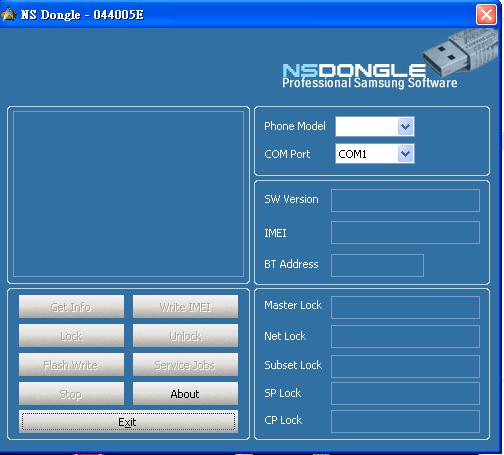Screen dimensions: 504x455
Task: Open the Phone Model dropdown arrow
Action: tap(406, 126)
